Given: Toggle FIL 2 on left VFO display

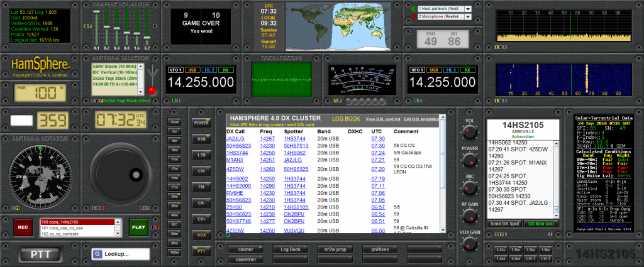Looking at the screenshot, I should click(209, 70).
